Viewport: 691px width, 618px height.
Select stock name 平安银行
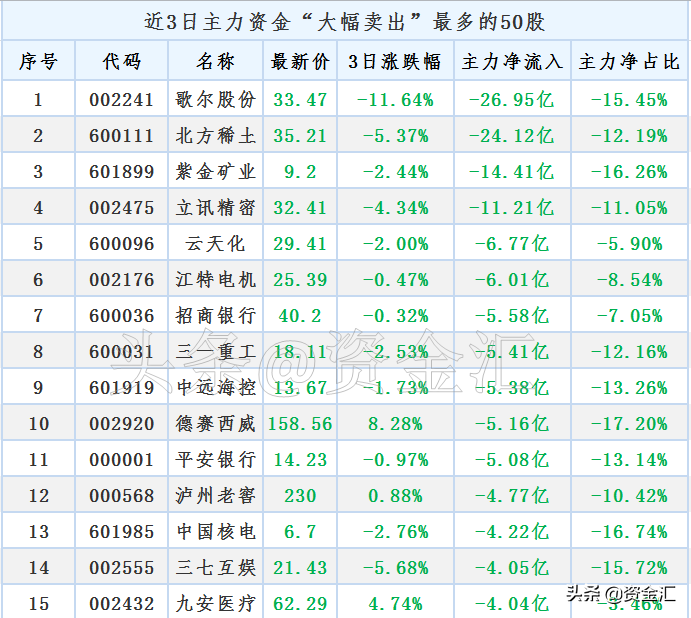(x=215, y=460)
